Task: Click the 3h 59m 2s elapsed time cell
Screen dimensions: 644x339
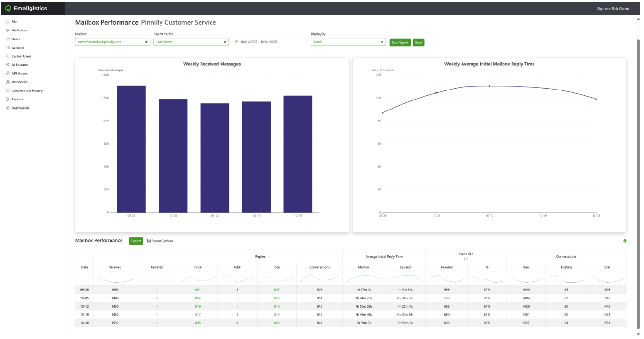Action: click(x=405, y=323)
